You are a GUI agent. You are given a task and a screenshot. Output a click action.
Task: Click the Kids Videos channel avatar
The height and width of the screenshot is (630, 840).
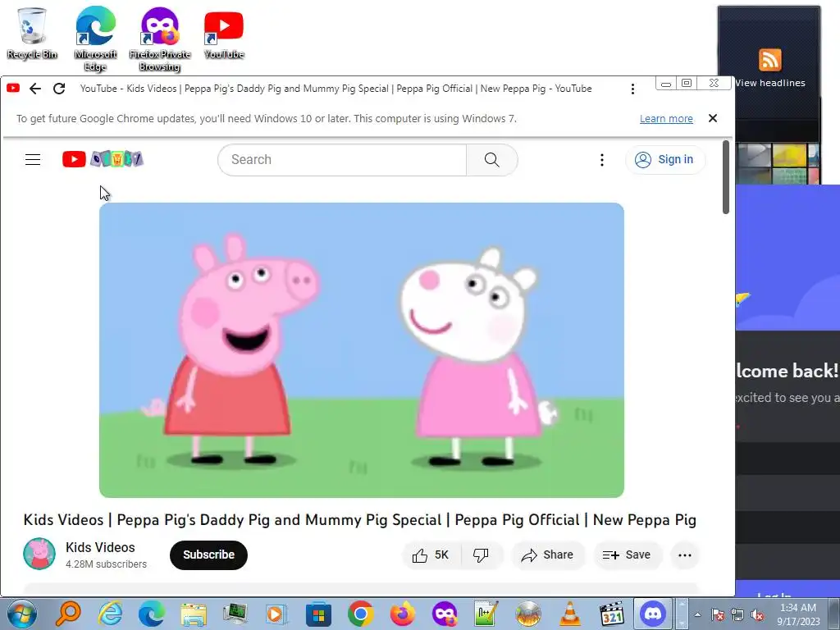pos(39,554)
